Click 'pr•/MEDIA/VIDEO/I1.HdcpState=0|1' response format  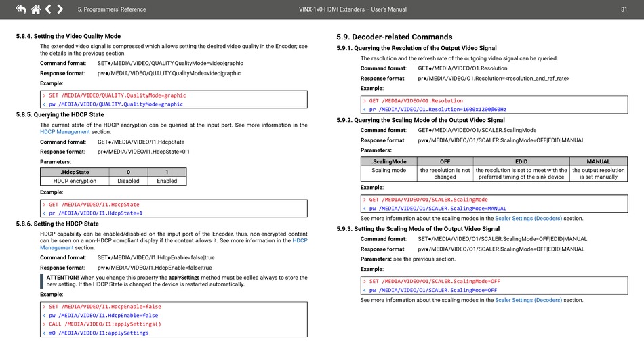pyautogui.click(x=143, y=152)
